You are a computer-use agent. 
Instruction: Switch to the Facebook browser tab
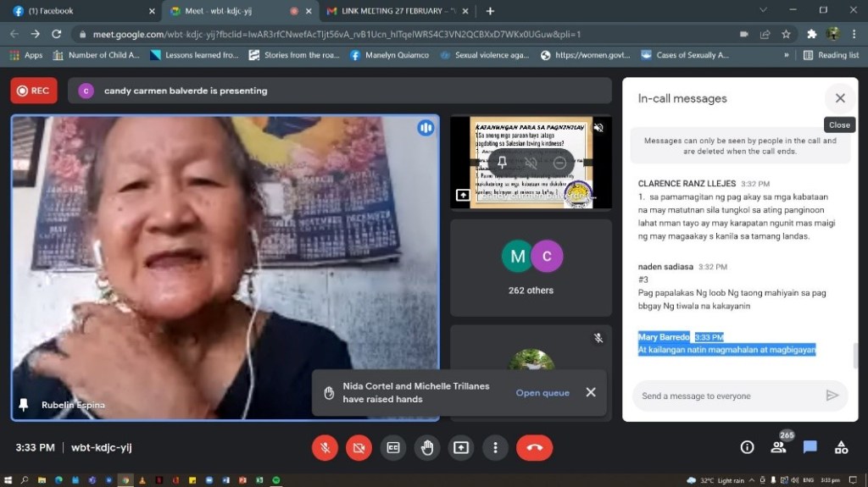click(x=81, y=11)
